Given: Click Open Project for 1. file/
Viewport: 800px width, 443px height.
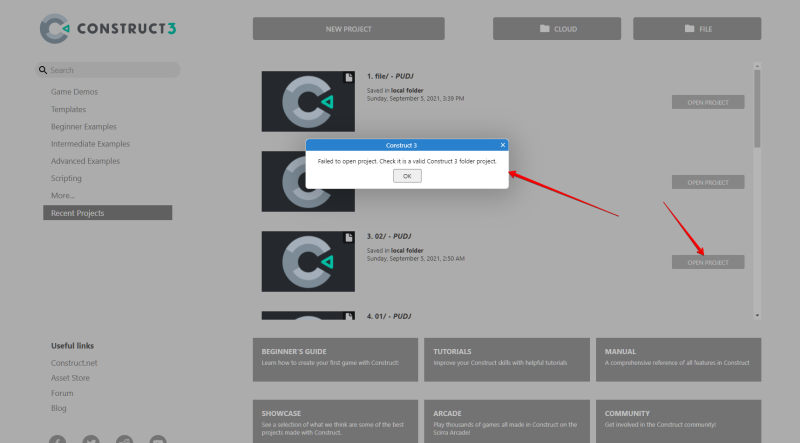Looking at the screenshot, I should click(708, 102).
